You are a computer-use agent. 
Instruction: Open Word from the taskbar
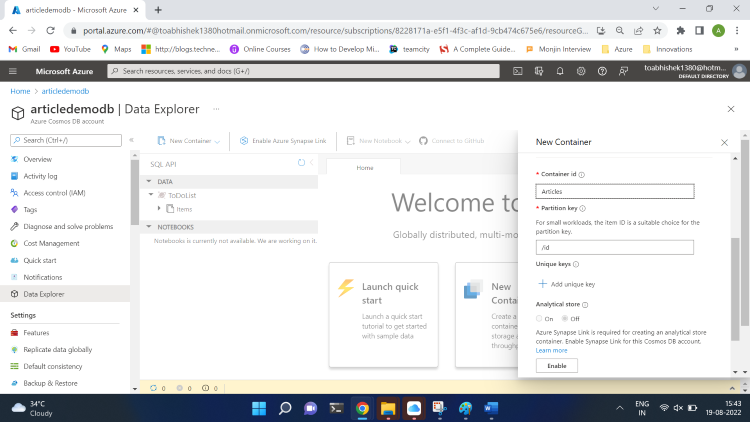491,409
